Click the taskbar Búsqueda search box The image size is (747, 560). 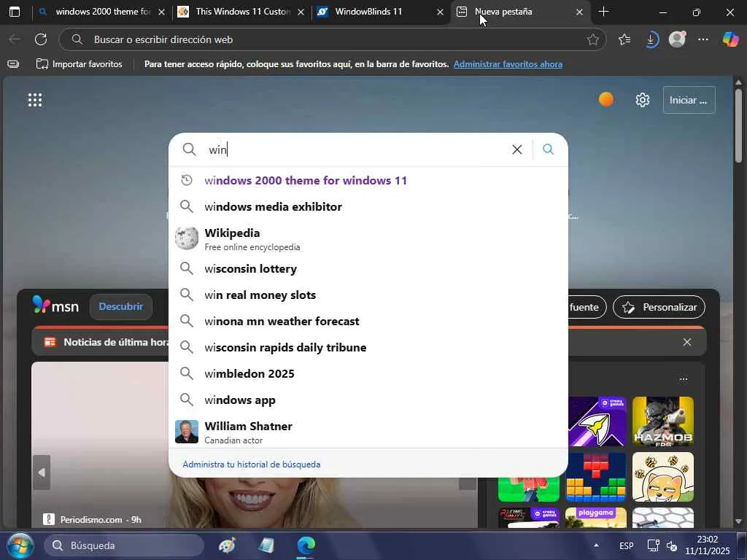pyautogui.click(x=124, y=545)
